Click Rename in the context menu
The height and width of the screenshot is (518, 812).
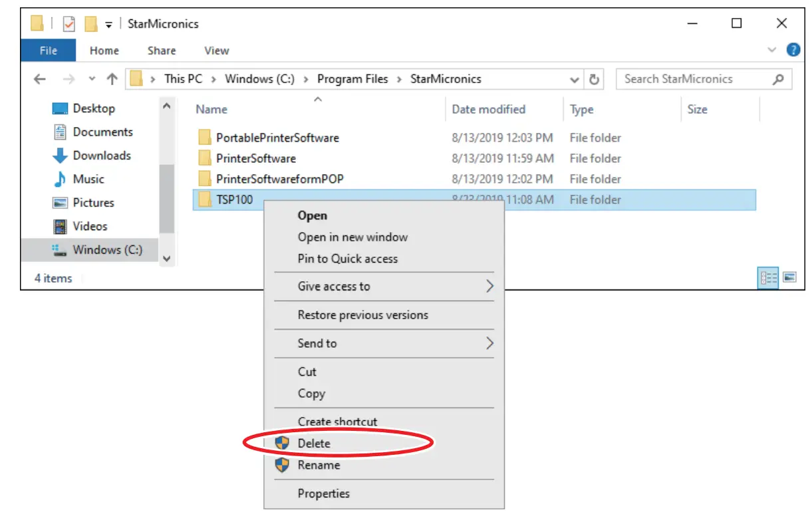pos(319,465)
